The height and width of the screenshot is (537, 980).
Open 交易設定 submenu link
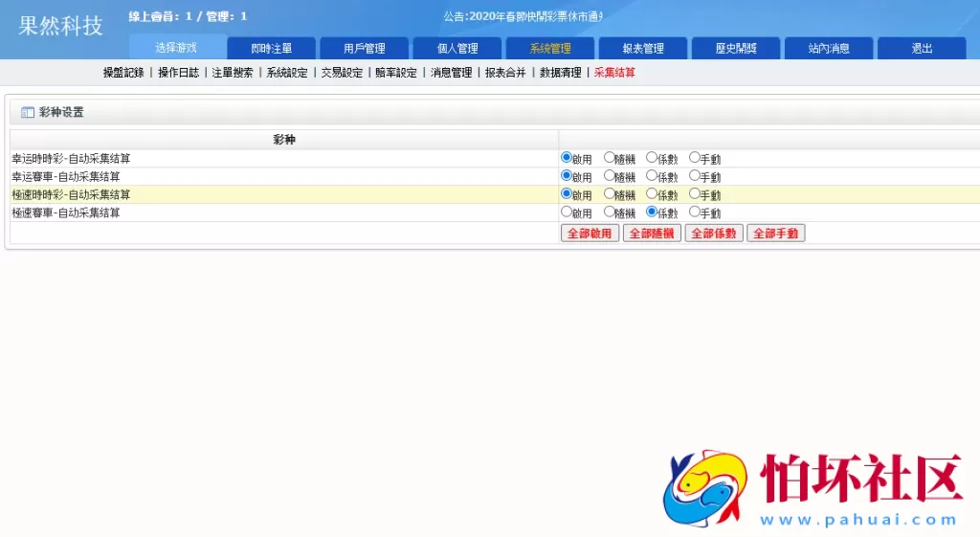click(342, 73)
